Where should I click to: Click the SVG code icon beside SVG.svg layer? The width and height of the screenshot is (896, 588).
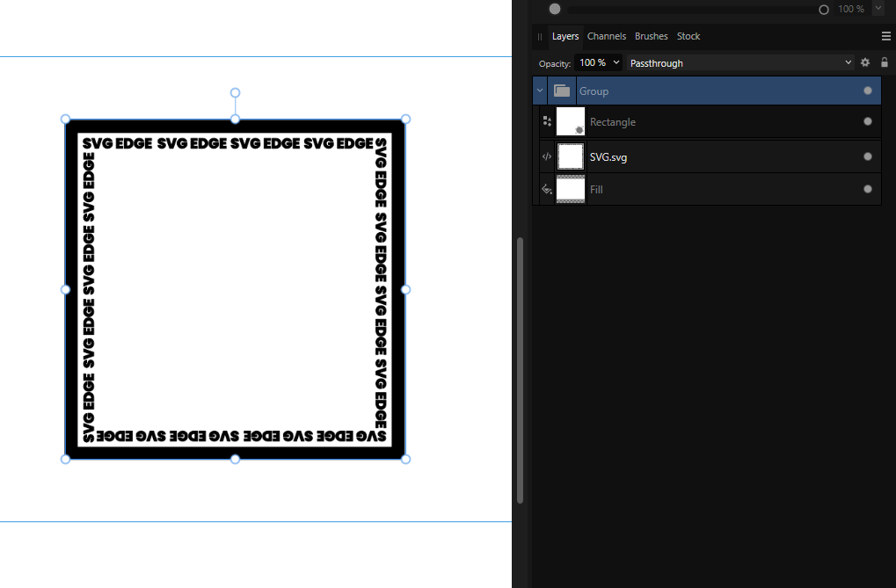pos(546,156)
